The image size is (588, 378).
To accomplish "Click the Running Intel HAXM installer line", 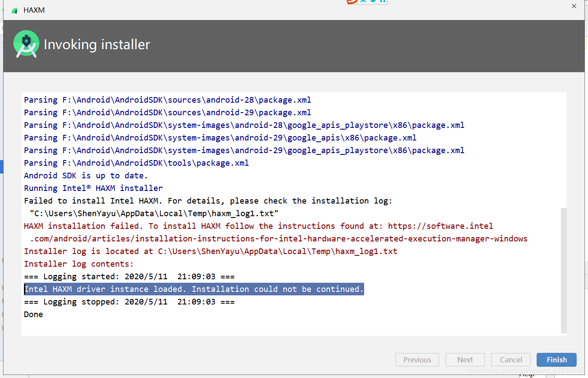I will pos(93,188).
